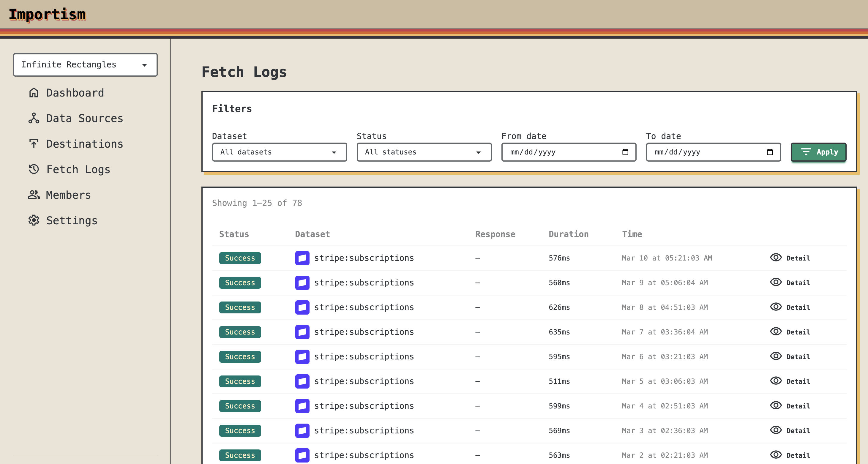Viewport: 868px width, 464px height.
Task: Select the Members item in the sidebar menu
Action: pos(68,195)
